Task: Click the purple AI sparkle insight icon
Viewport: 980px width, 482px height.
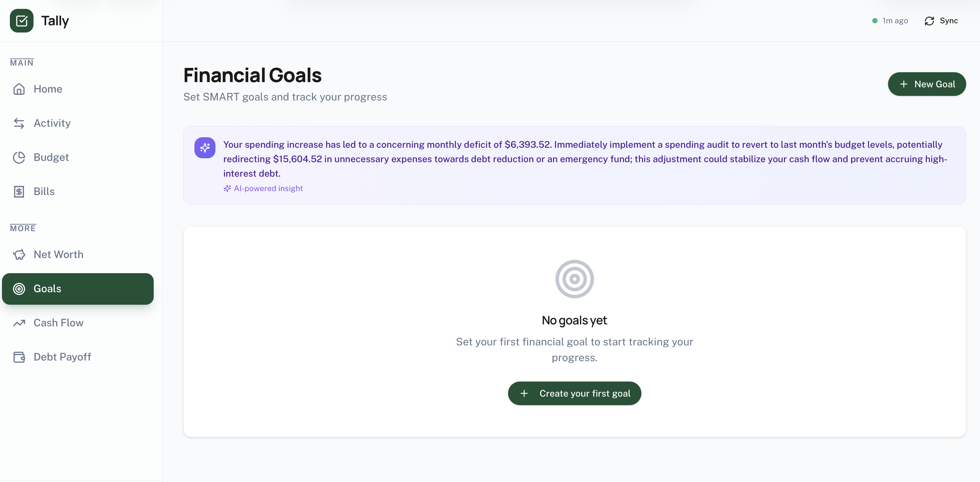Action: pyautogui.click(x=205, y=148)
